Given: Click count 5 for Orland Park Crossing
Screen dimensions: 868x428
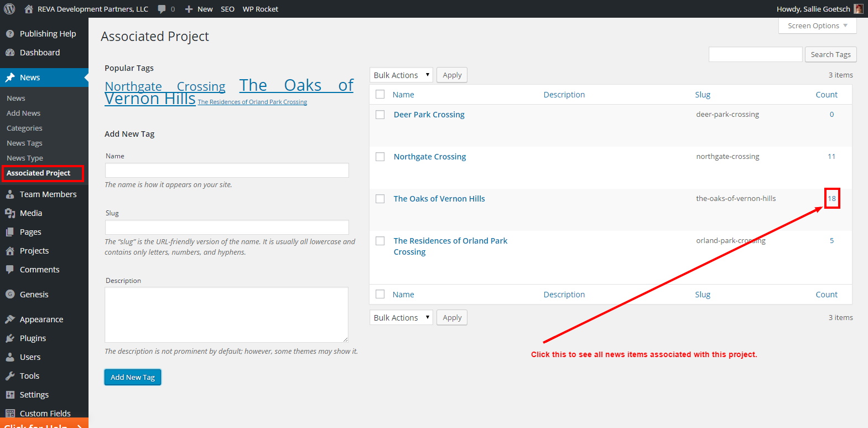Looking at the screenshot, I should pos(831,241).
